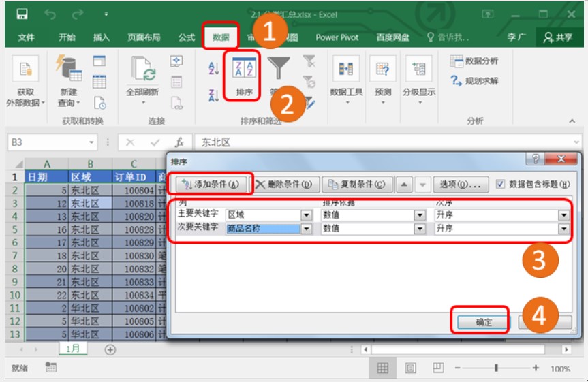This screenshot has width=588, height=382.
Task: Click the clear filter icon
Action: coord(309,61)
